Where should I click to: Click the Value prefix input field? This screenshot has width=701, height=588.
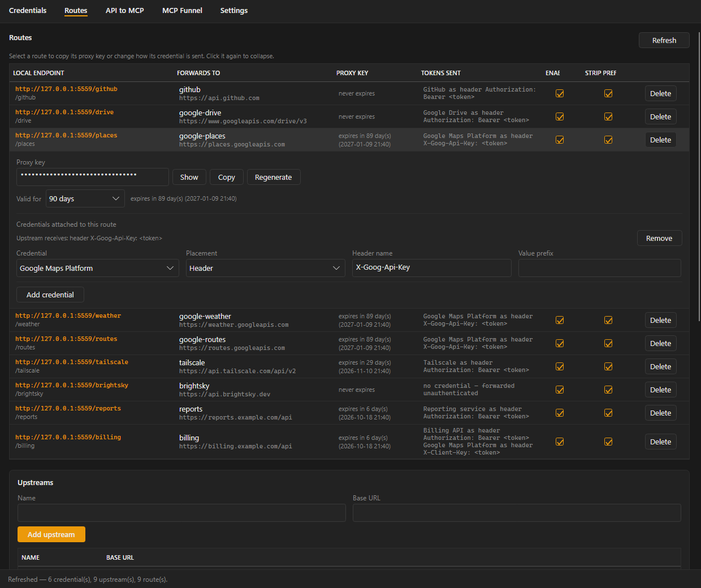600,268
